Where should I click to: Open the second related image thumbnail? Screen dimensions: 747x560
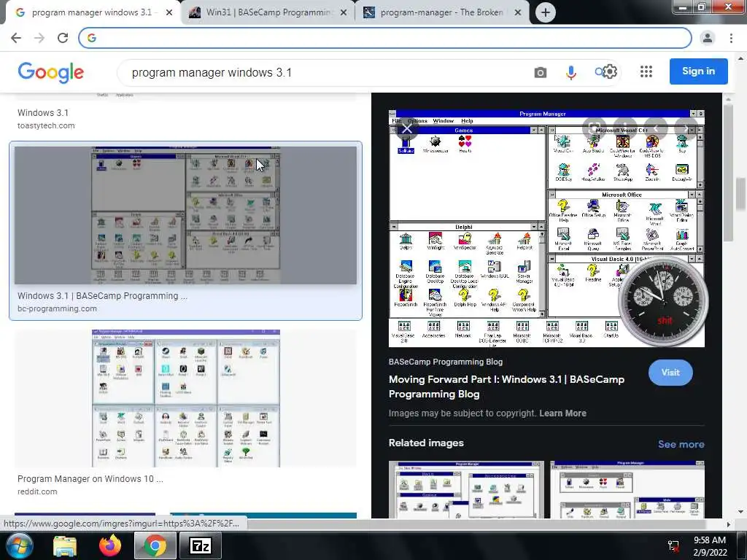click(x=627, y=489)
